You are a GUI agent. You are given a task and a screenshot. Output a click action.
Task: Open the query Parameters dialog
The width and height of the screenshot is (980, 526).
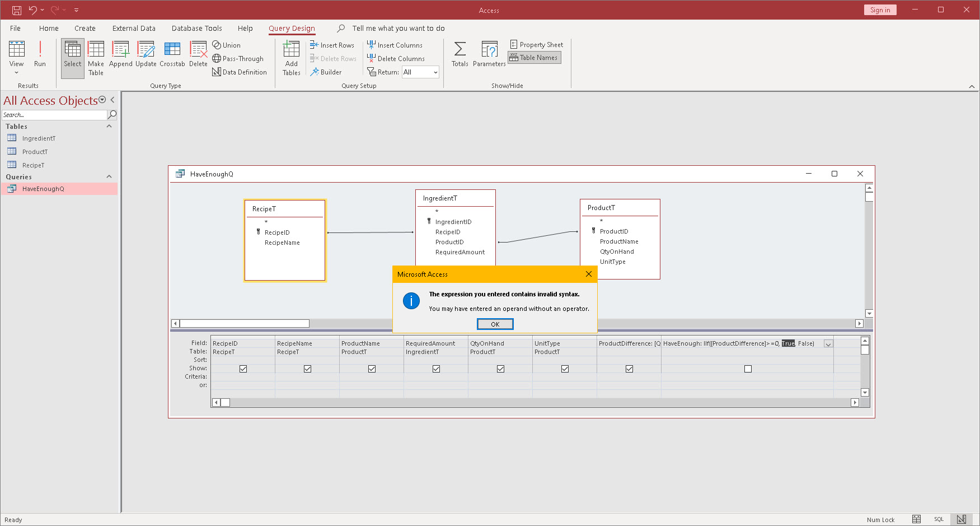[489, 54]
